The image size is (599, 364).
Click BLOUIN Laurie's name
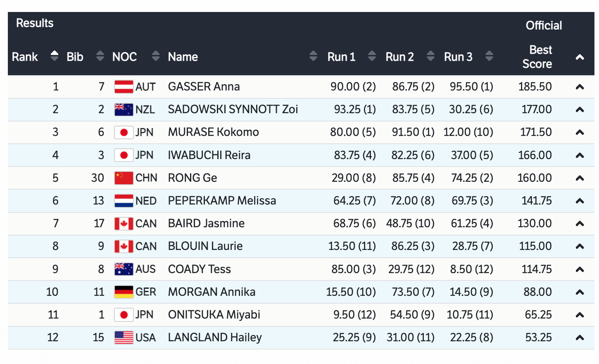coord(205,246)
